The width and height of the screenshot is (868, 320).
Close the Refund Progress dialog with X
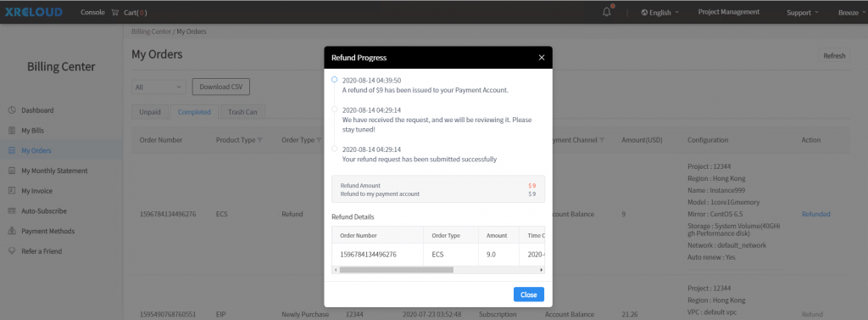coord(542,57)
